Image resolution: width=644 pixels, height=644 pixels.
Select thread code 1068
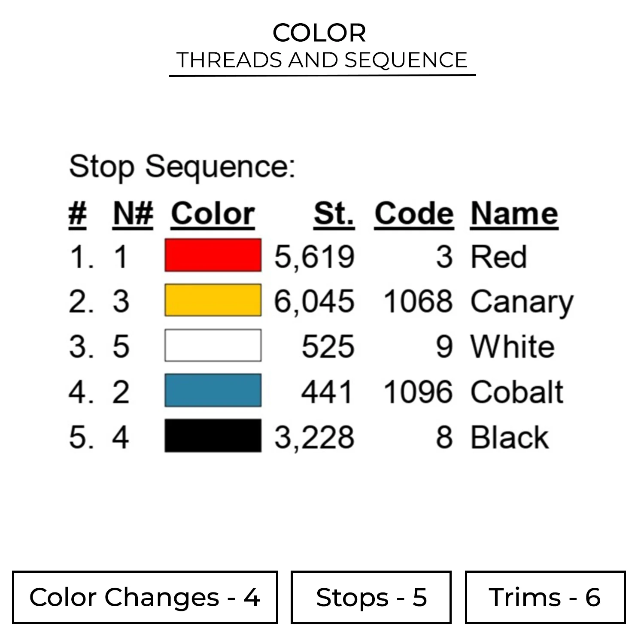pyautogui.click(x=418, y=301)
